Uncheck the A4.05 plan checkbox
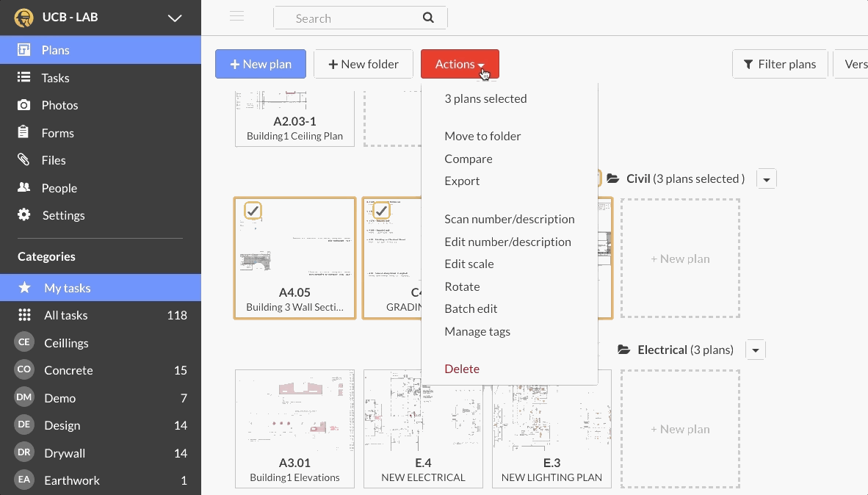This screenshot has height=495, width=868. click(x=253, y=212)
